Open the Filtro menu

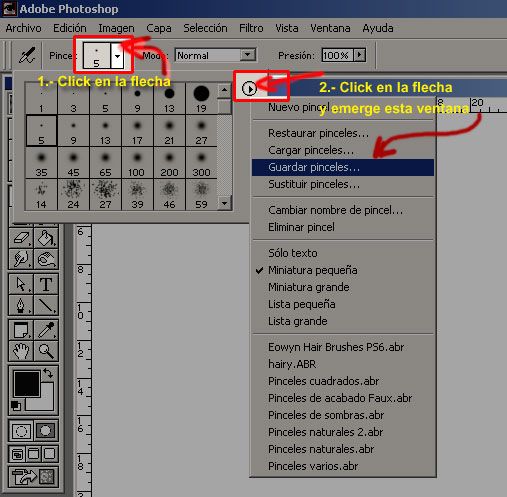pos(251,28)
